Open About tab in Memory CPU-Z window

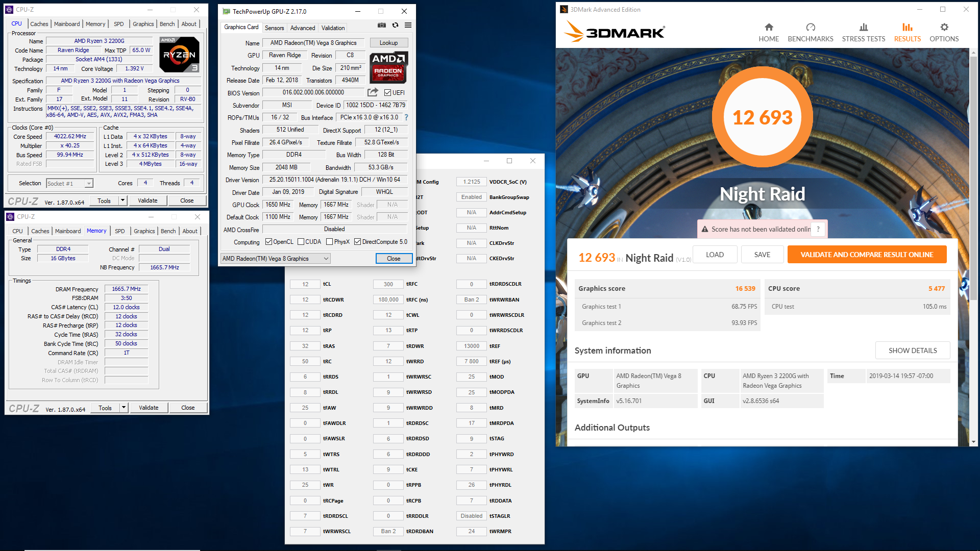pos(190,231)
